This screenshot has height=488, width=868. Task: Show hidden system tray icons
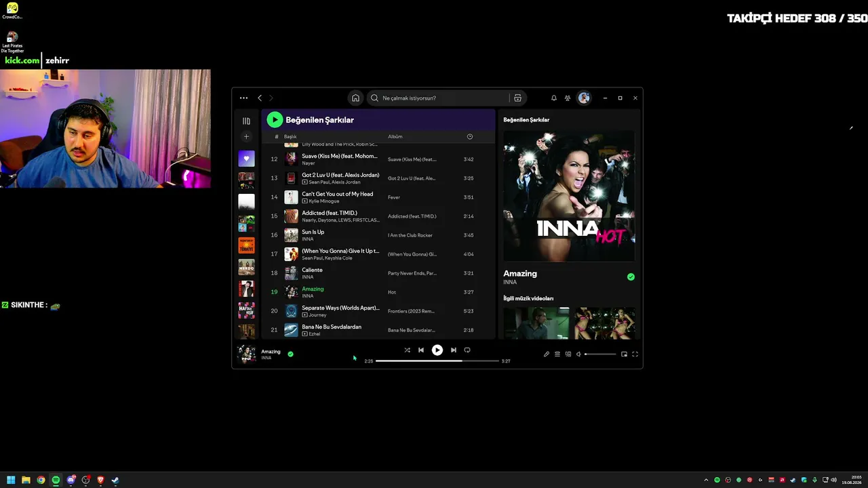[x=706, y=480]
